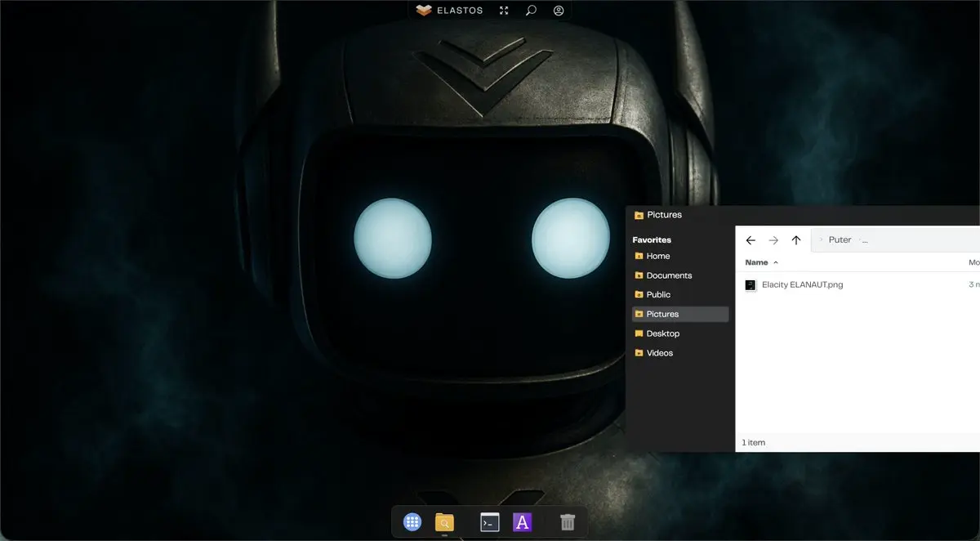
Task: Select Home in Favorites sidebar
Action: (x=657, y=257)
